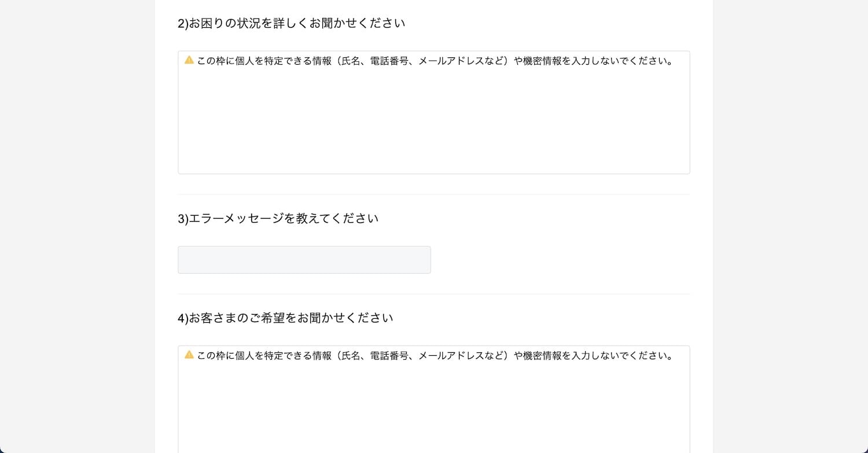Click the heading 3)エラーメッセージを教えてください

pos(278,219)
